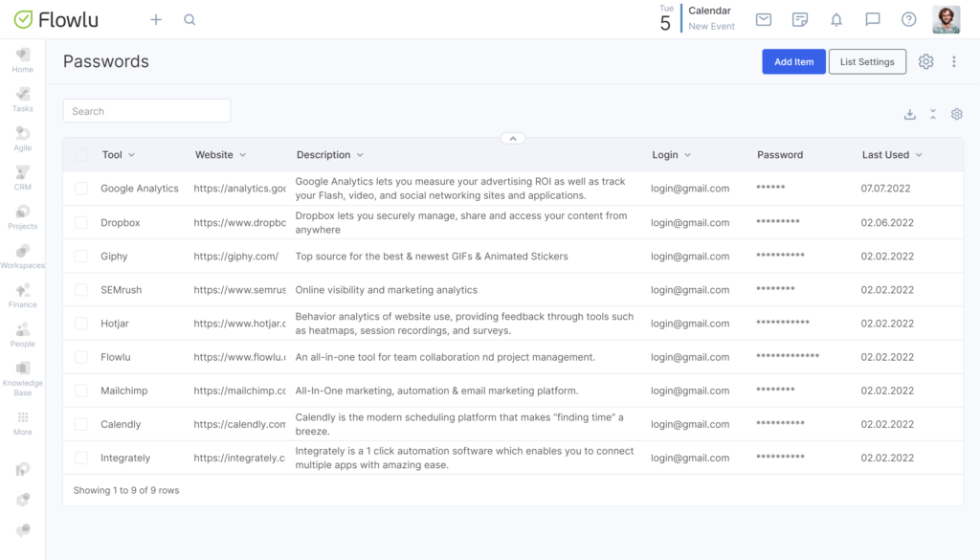Check the Mailchimp row checkbox
This screenshot has width=980, height=560.
[81, 391]
